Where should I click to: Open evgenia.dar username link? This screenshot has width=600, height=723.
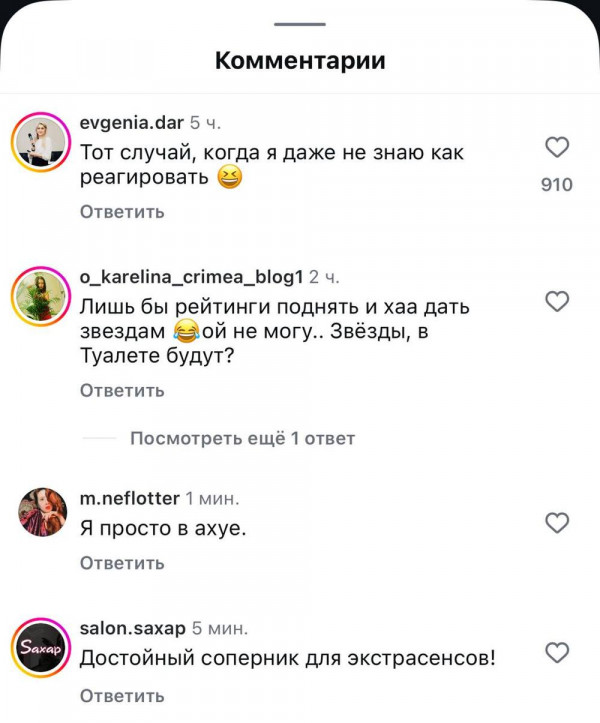click(132, 123)
